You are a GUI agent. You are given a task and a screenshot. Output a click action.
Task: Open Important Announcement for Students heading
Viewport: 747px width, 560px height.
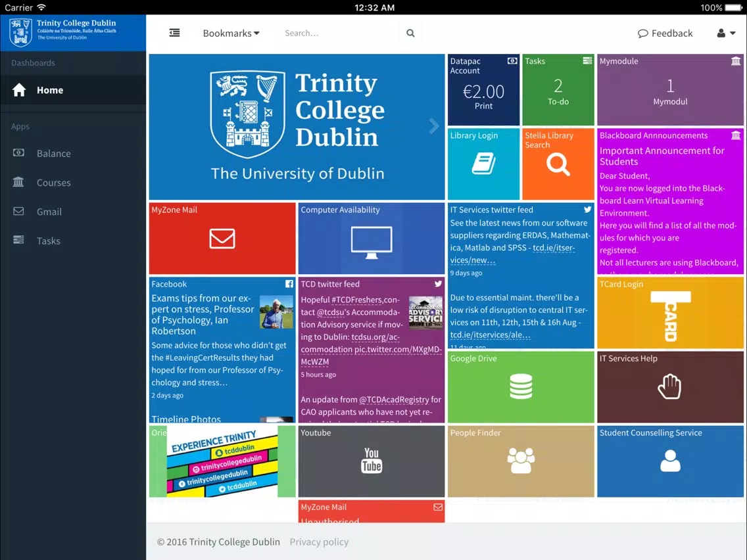[x=662, y=156]
